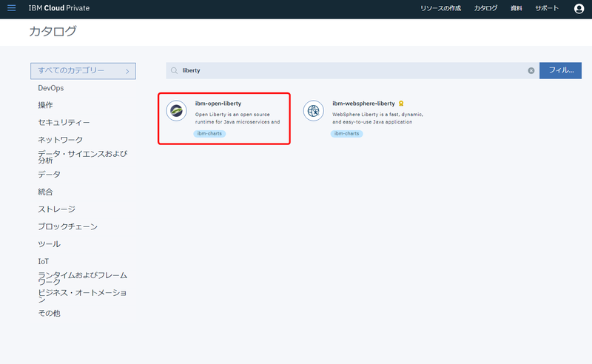
Task: Click the search magnifier icon
Action: point(174,70)
